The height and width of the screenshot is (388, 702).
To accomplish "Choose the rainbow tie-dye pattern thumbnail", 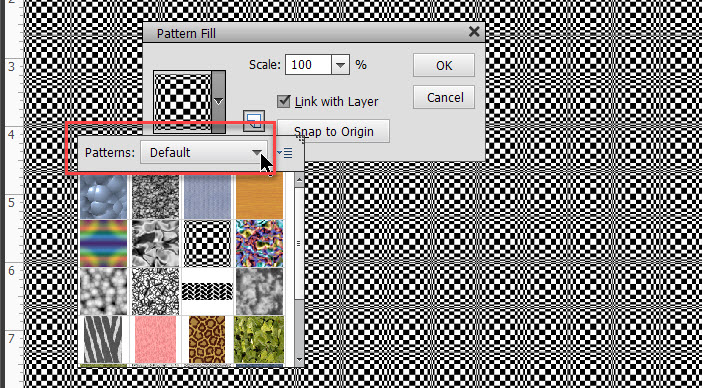I will (104, 243).
